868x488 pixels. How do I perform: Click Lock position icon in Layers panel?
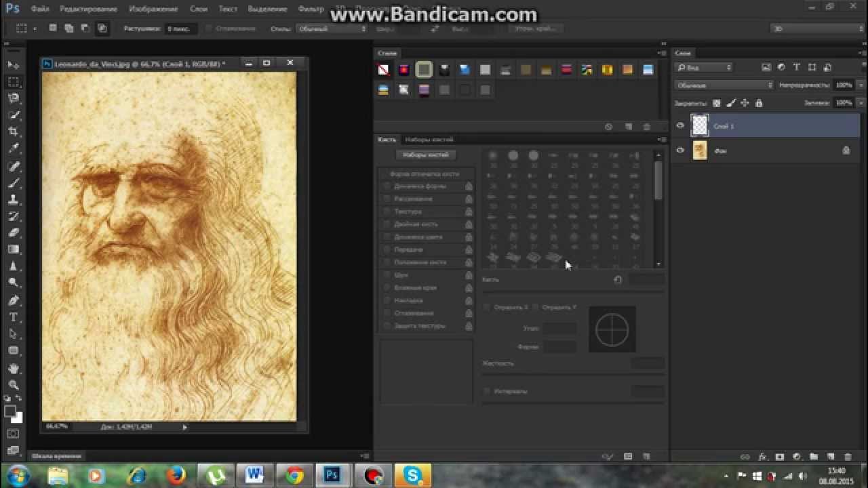[x=745, y=103]
